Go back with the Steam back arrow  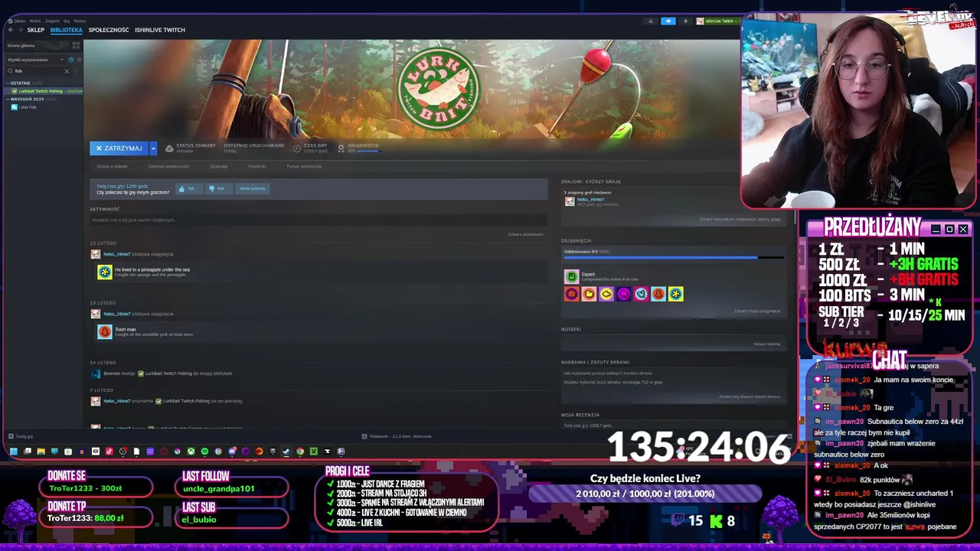point(11,30)
